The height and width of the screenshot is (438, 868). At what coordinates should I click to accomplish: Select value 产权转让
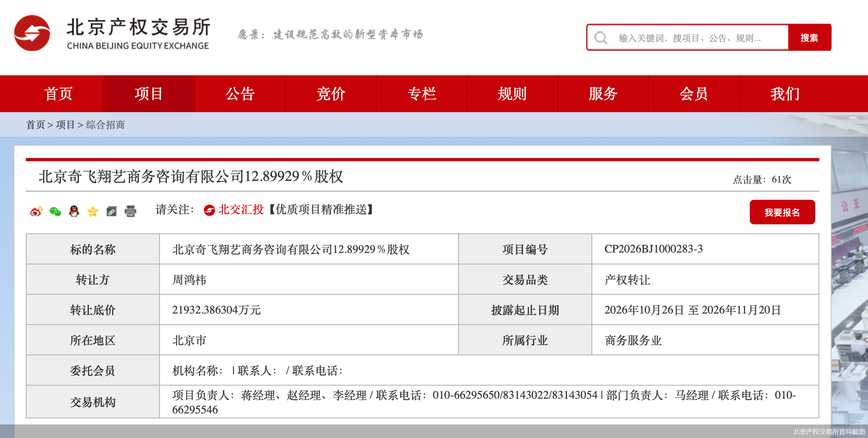point(627,280)
